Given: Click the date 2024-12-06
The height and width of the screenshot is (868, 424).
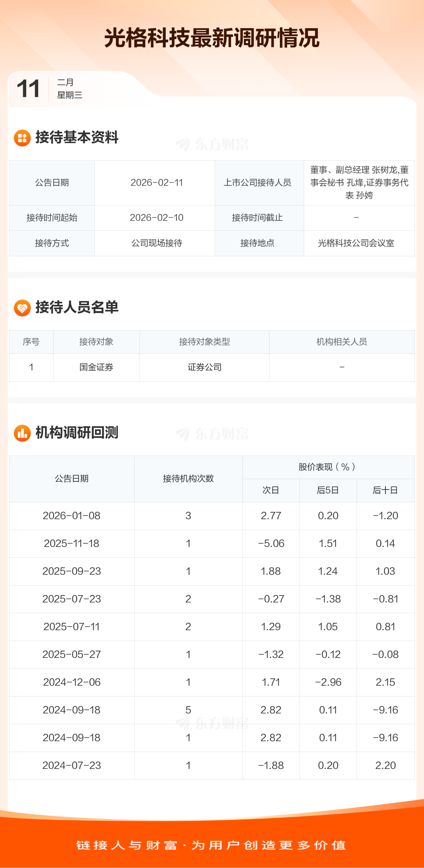Looking at the screenshot, I should click(72, 682).
